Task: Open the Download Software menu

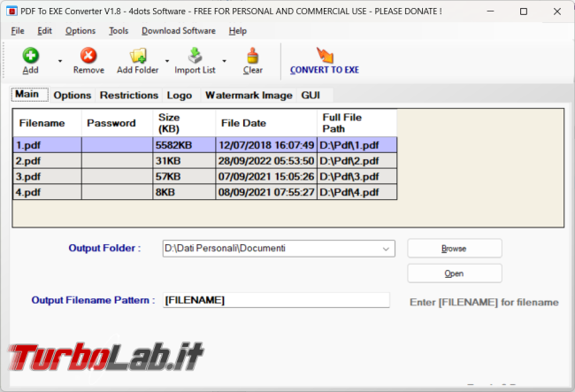Action: [x=179, y=31]
